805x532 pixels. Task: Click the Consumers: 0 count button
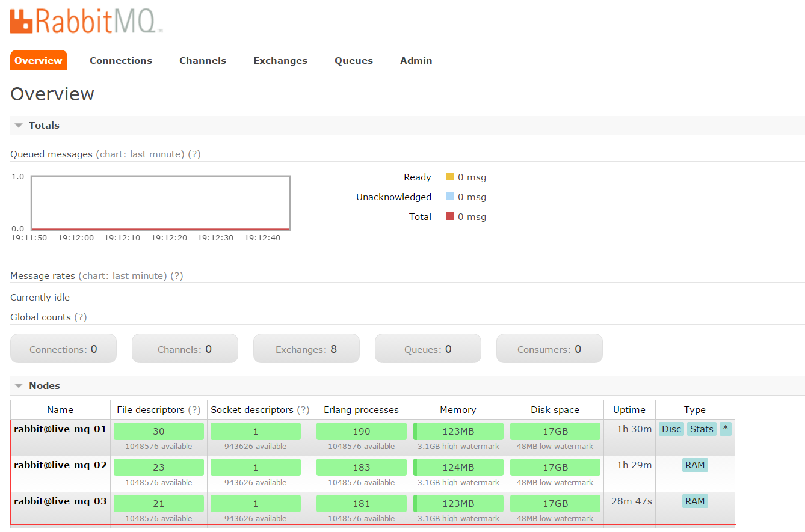click(x=549, y=348)
